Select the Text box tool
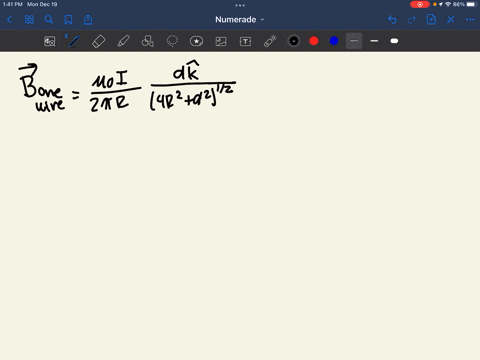 coord(245,41)
